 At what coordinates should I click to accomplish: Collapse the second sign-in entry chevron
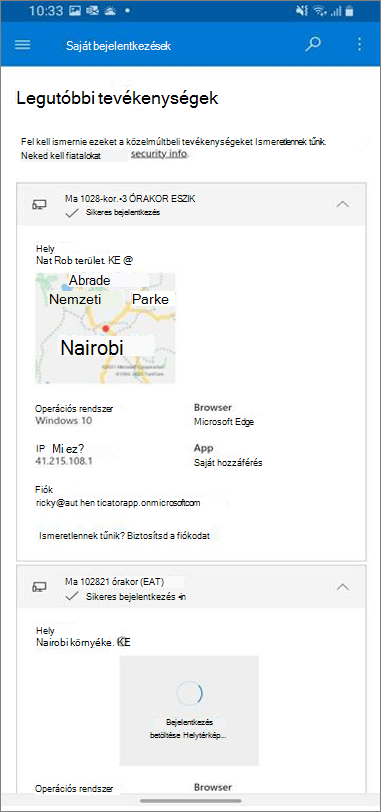coord(343,587)
